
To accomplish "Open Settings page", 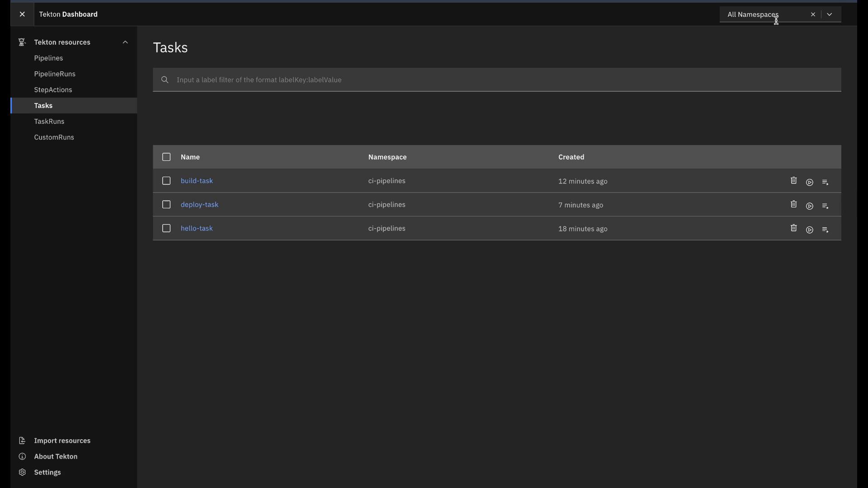I will click(x=47, y=472).
